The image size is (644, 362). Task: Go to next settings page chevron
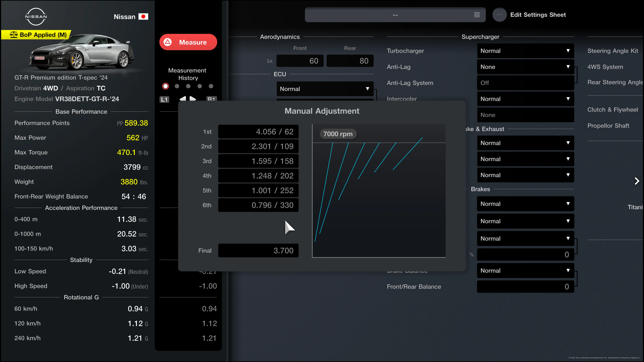point(637,181)
